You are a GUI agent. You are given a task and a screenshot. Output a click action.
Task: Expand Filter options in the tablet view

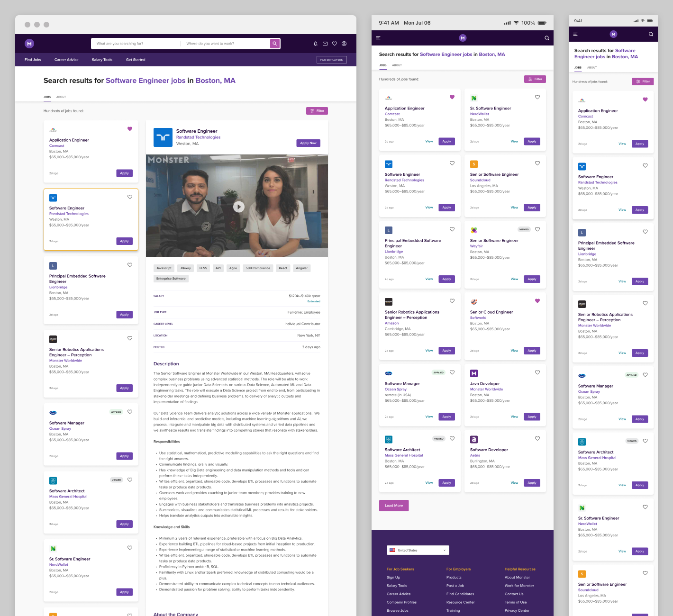click(535, 79)
